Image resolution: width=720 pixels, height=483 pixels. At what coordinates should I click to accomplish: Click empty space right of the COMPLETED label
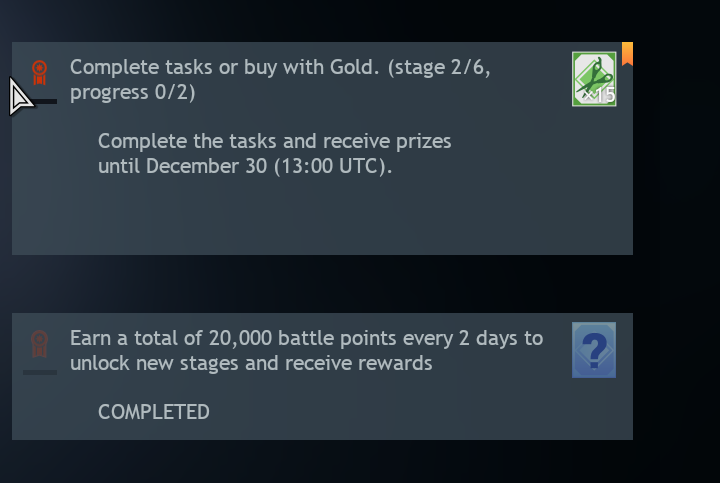tap(400, 412)
